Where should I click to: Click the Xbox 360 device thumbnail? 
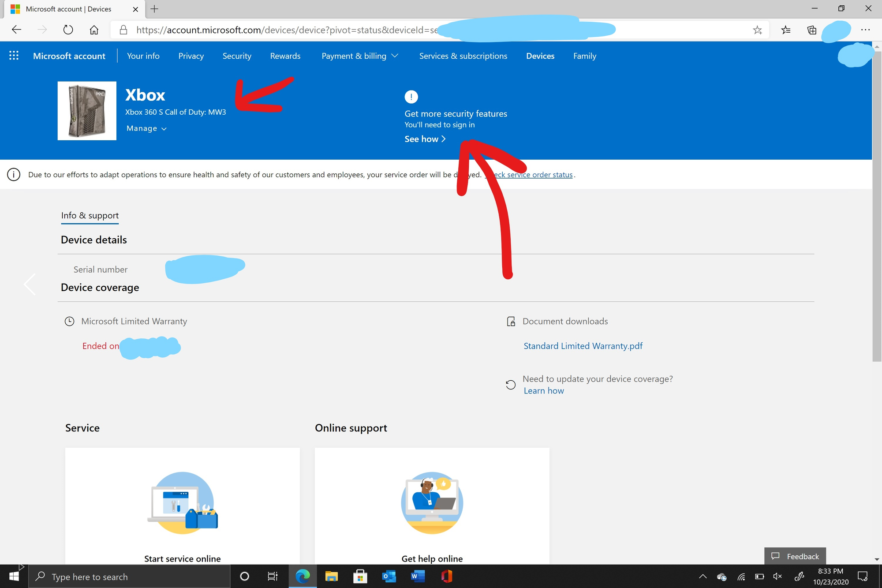(x=87, y=111)
